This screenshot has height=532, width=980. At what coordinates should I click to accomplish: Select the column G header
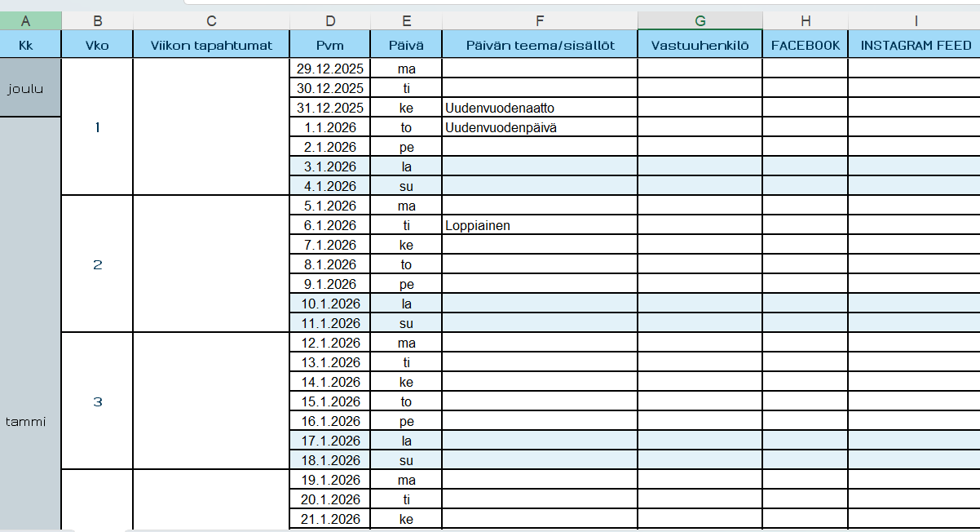[x=700, y=20]
